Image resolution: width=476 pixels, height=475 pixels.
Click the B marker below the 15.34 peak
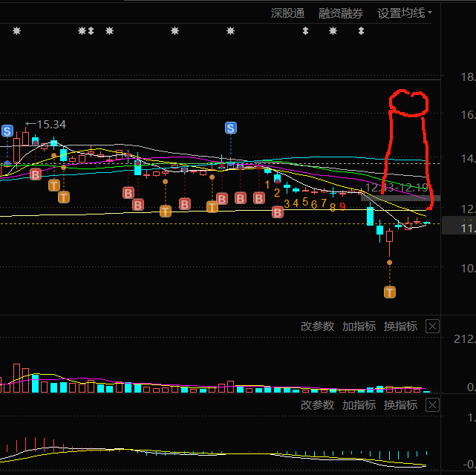tap(35, 174)
